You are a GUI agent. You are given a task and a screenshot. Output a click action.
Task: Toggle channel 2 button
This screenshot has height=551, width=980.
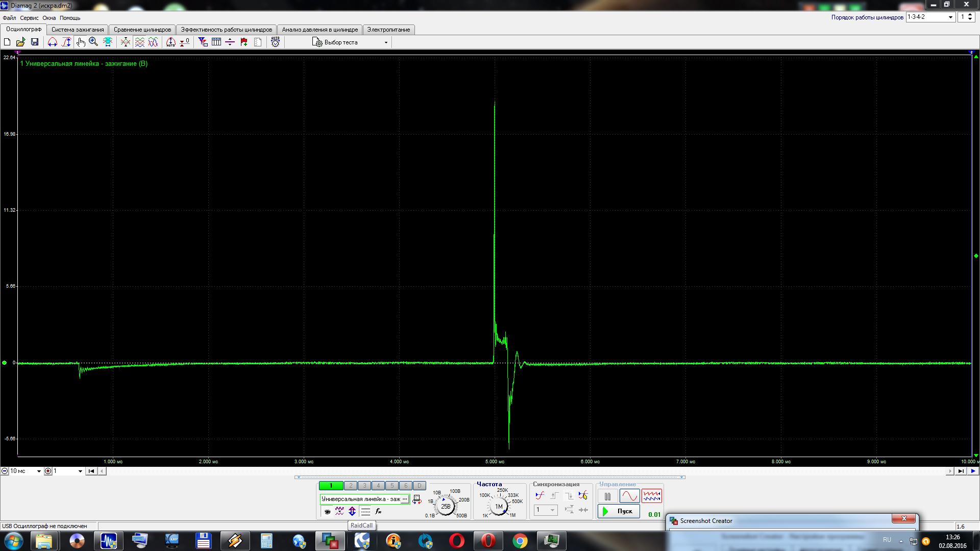[351, 486]
